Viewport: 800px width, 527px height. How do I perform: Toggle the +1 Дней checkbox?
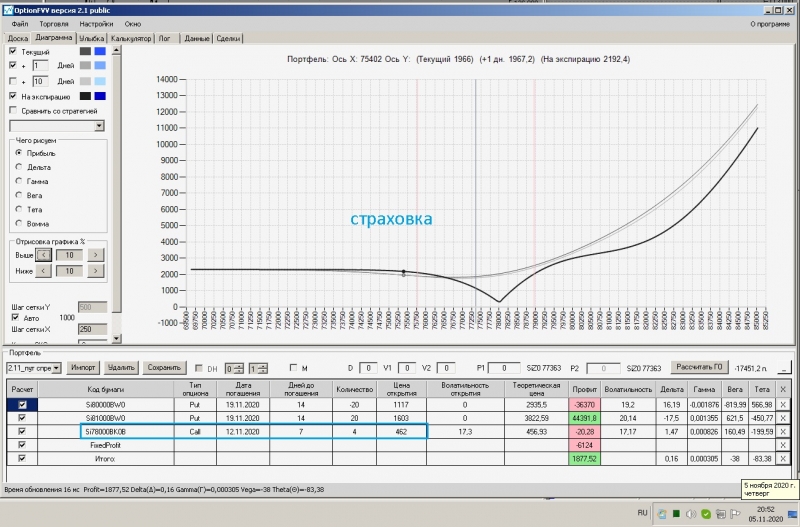pyautogui.click(x=13, y=65)
